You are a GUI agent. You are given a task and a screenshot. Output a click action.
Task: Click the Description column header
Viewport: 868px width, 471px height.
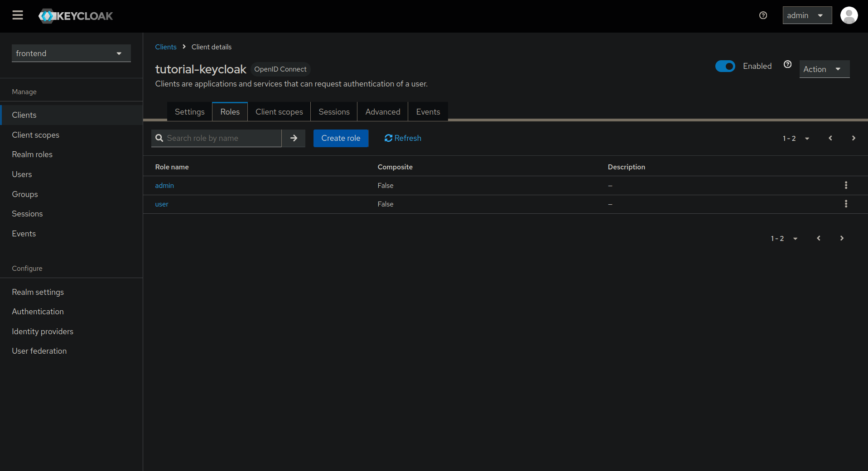click(627, 167)
